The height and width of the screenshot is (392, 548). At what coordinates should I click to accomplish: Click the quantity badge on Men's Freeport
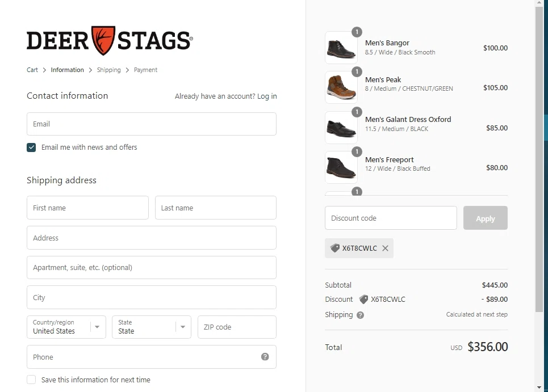click(x=357, y=152)
